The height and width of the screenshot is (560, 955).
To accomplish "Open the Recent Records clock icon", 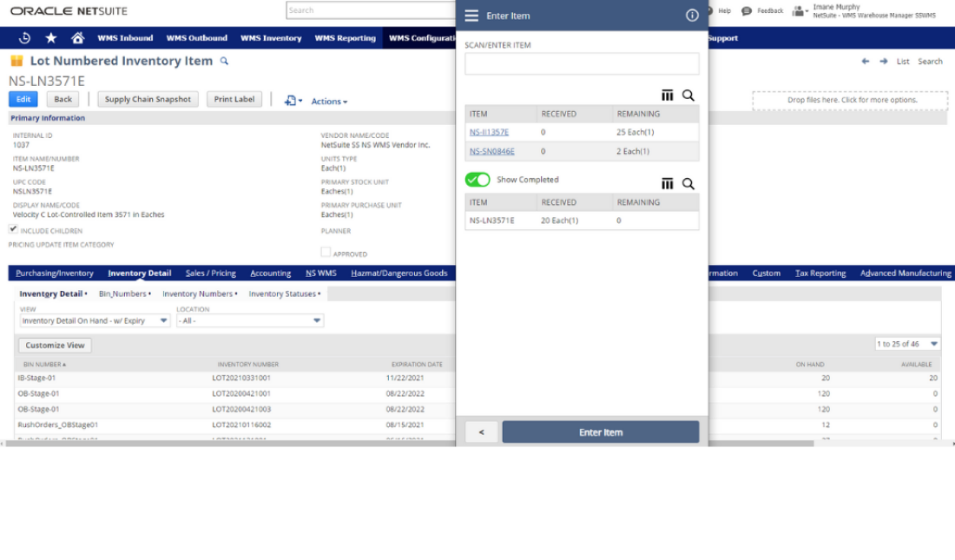I will point(24,38).
